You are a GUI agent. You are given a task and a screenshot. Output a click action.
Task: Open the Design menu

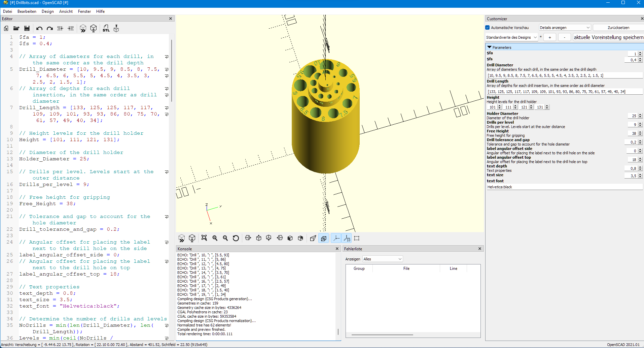47,11
